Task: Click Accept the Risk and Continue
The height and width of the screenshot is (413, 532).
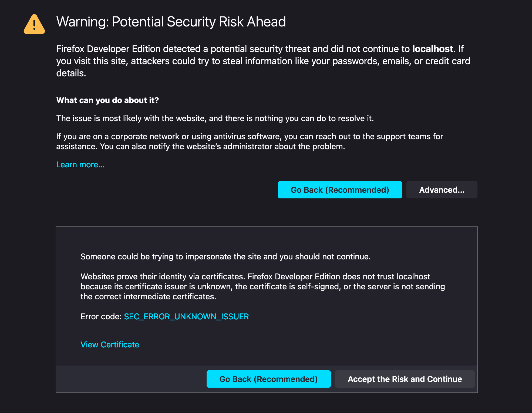Action: pos(405,379)
